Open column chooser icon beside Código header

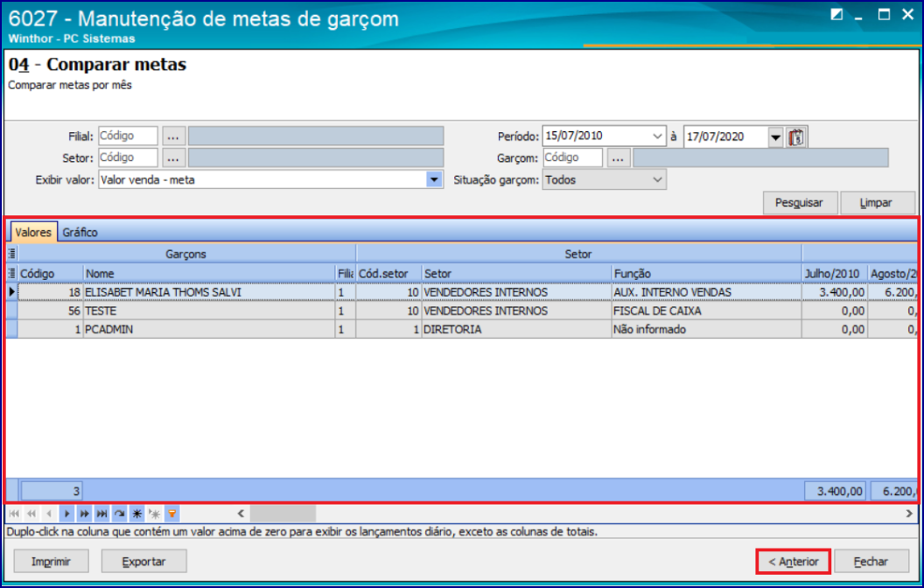(x=11, y=273)
